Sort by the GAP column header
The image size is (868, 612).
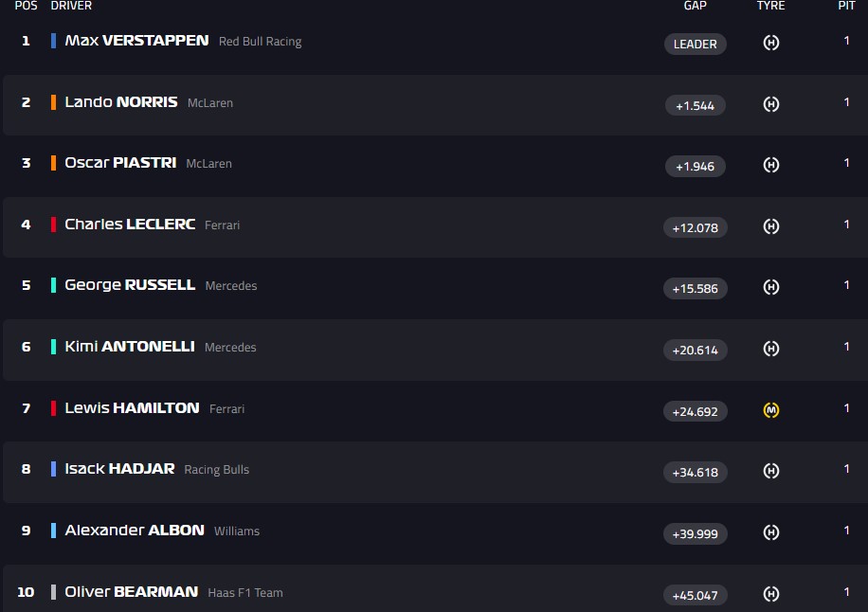click(696, 6)
